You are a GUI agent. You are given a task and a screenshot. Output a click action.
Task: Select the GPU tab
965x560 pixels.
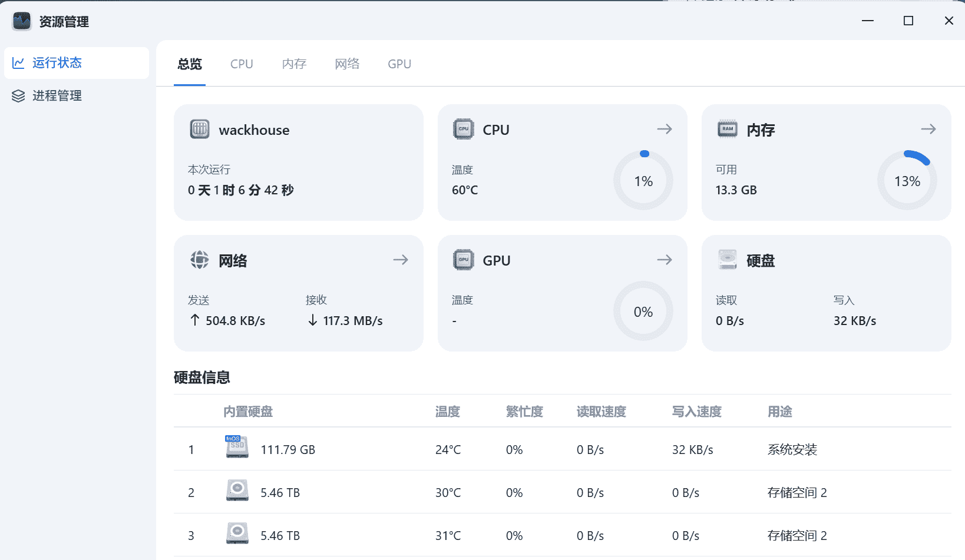[399, 64]
